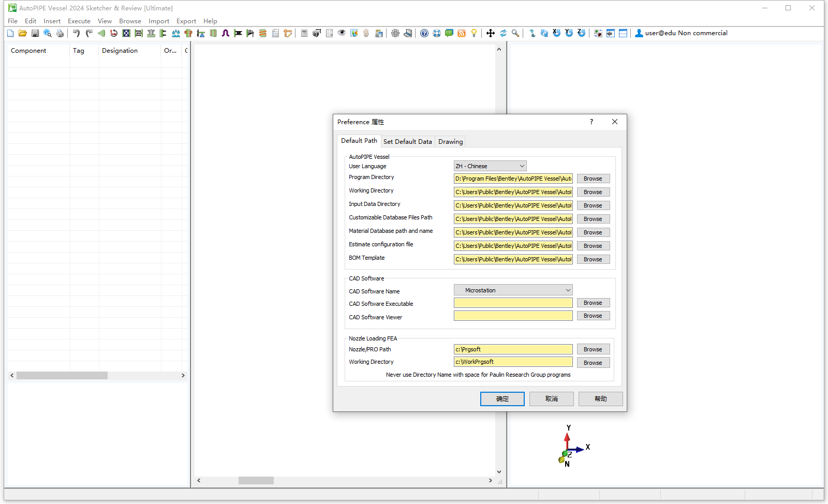Click the Save floppy disk icon
This screenshot has height=504, width=828.
tap(35, 33)
